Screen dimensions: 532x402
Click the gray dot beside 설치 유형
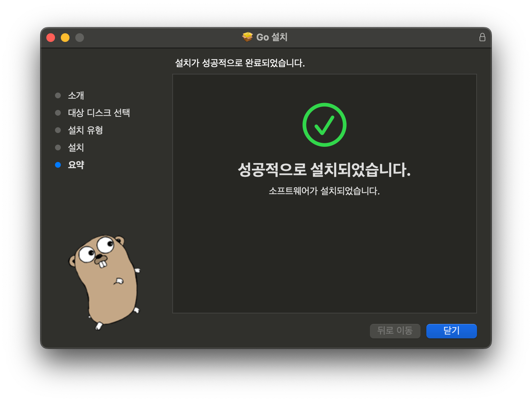58,130
